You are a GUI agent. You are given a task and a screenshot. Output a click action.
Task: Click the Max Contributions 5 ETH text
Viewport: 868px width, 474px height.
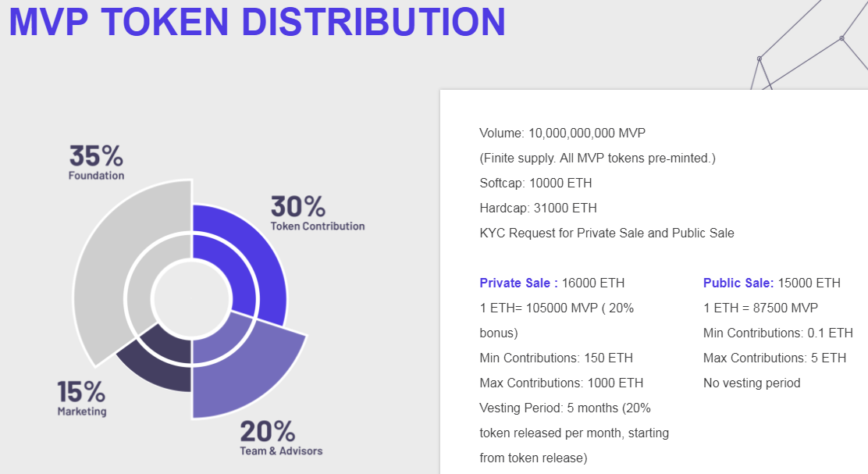774,358
